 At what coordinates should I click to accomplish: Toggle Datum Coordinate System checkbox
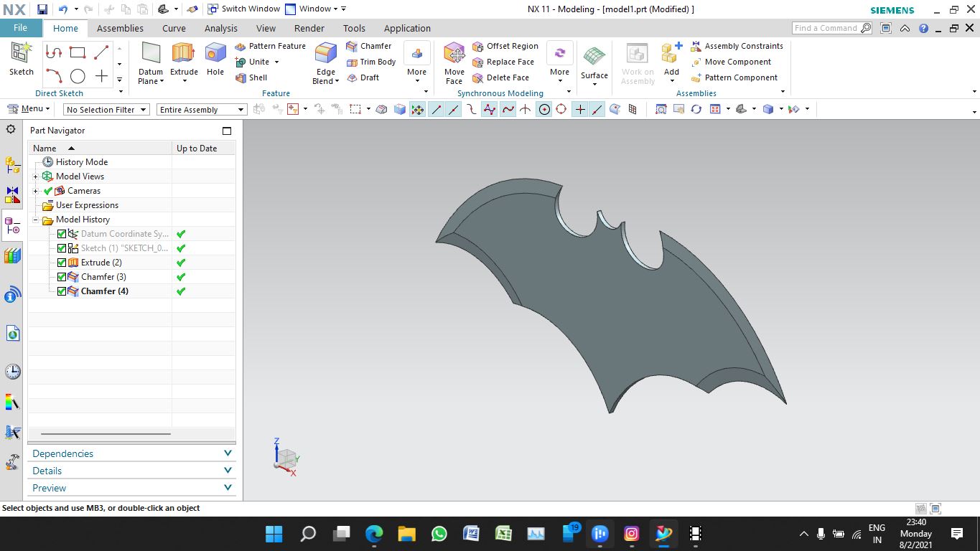click(62, 234)
